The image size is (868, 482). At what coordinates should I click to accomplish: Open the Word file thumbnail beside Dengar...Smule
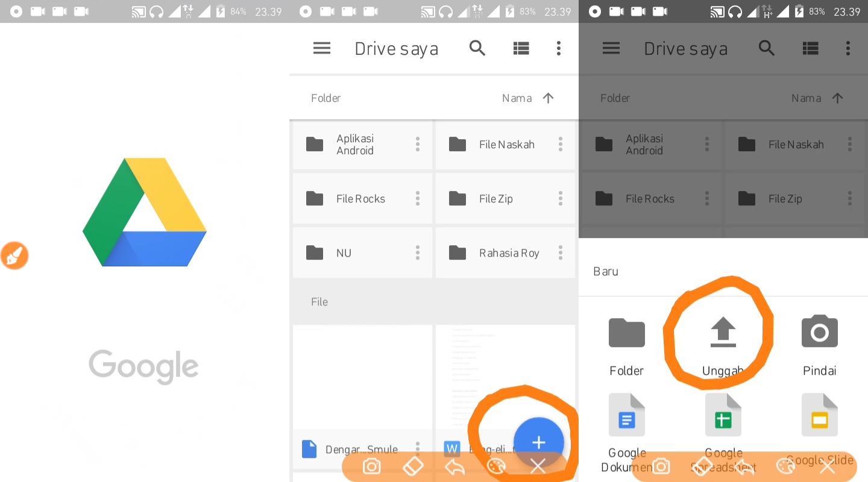pyautogui.click(x=505, y=377)
